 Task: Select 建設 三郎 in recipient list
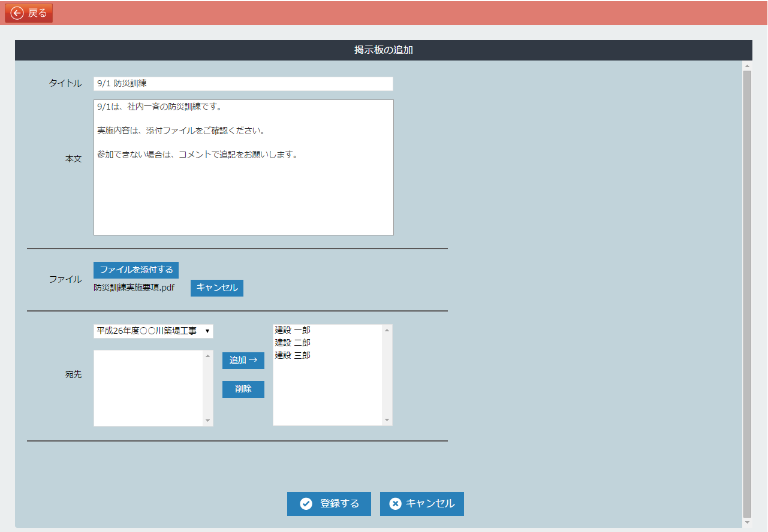[x=293, y=355]
